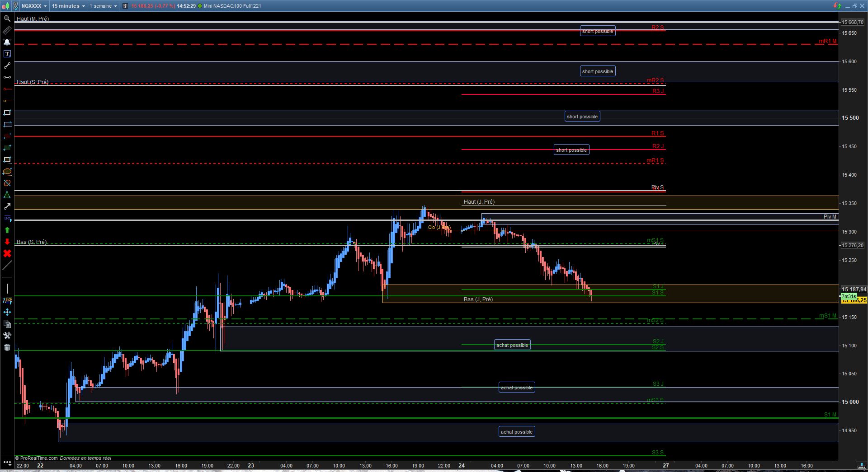Screen dimensions: 868x472
Task: Select the horizontal line tool
Action: [x=7, y=277]
